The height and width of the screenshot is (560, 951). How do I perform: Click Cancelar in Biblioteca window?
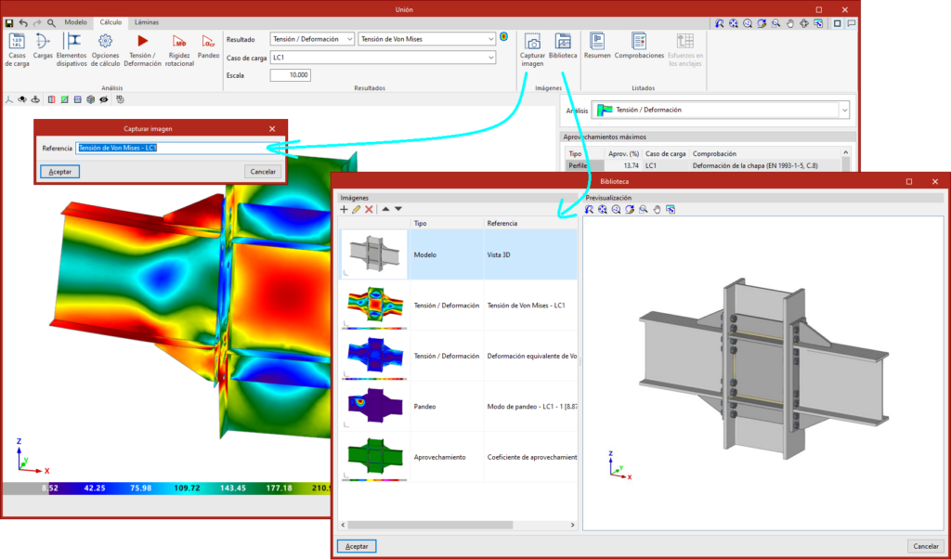click(926, 546)
